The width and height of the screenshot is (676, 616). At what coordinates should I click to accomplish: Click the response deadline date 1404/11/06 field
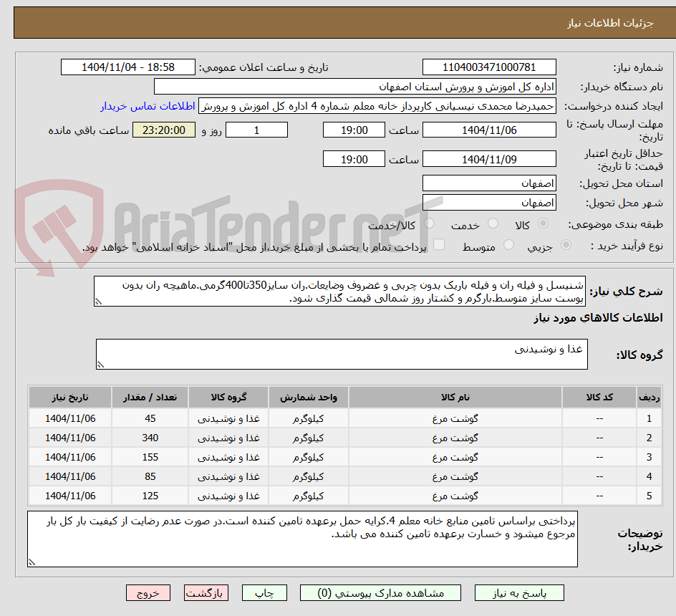point(489,130)
